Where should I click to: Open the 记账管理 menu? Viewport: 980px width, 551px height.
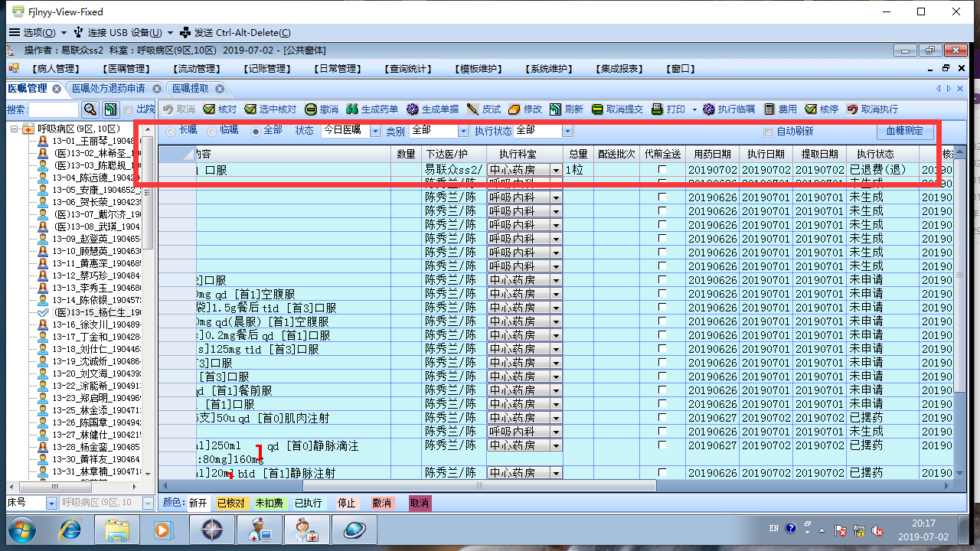267,69
